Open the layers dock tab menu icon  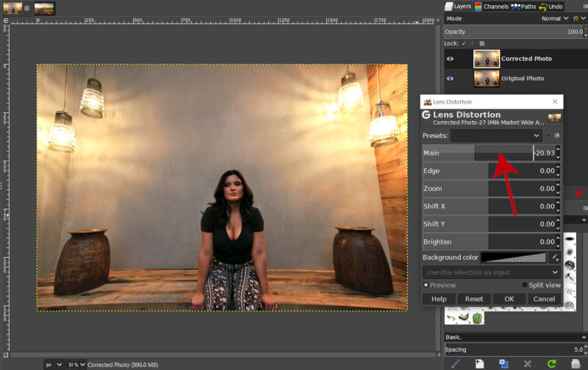(x=585, y=7)
